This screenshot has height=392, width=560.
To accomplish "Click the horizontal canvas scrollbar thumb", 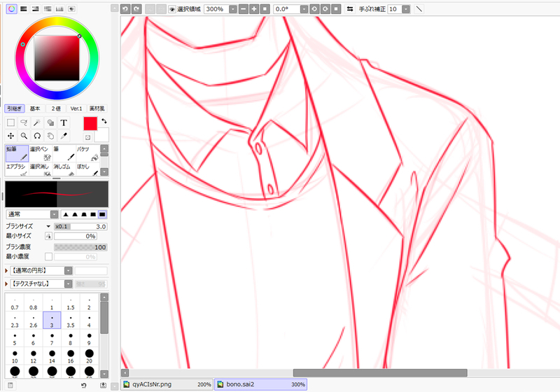I will [380, 372].
